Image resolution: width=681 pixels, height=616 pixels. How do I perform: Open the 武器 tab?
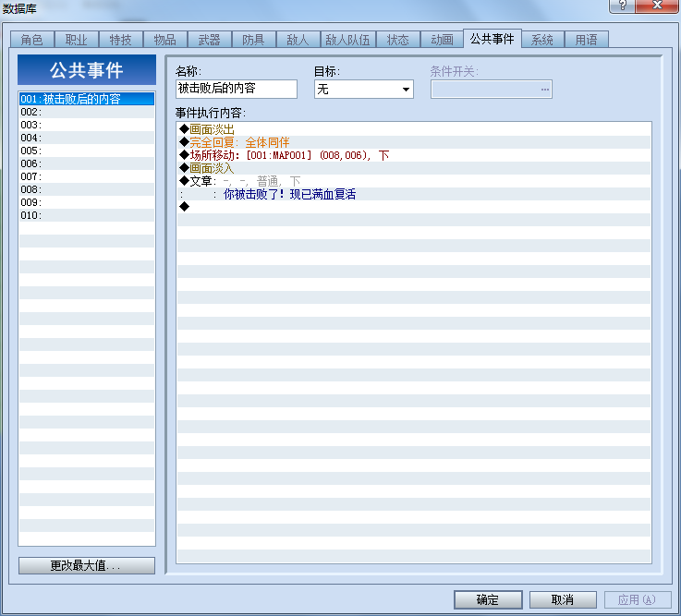(210, 40)
